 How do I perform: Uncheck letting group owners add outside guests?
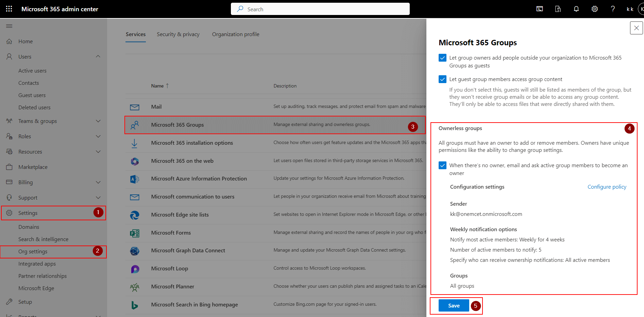coord(442,58)
